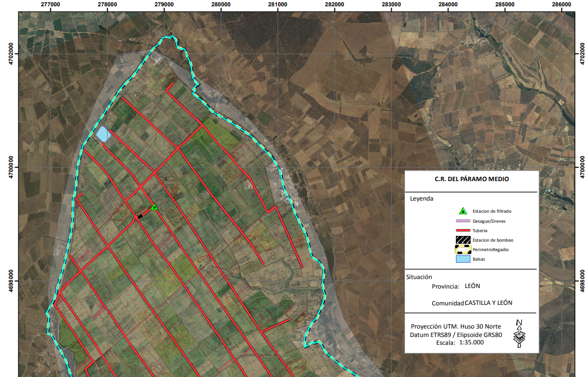Viewport: 588px width, 377px height.
Task: Click the Estacion de filtrado triangle symbol in legend
Action: (462, 211)
